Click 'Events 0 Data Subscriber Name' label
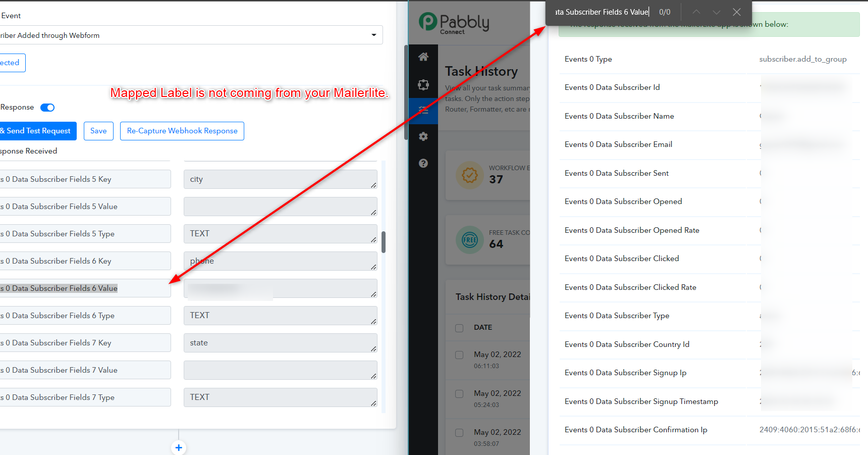 (619, 116)
